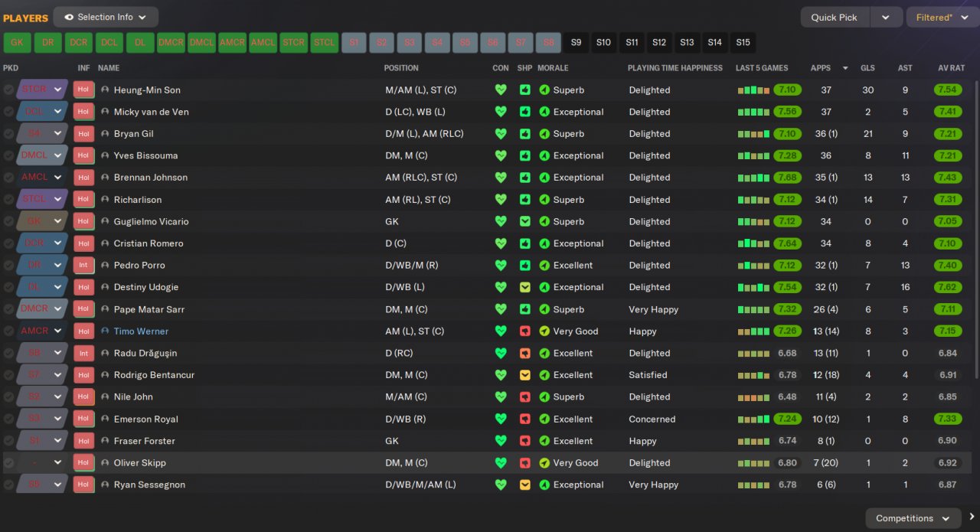This screenshot has height=532, width=980.
Task: Click Emerson Royal's sharpness icon
Action: 525,419
